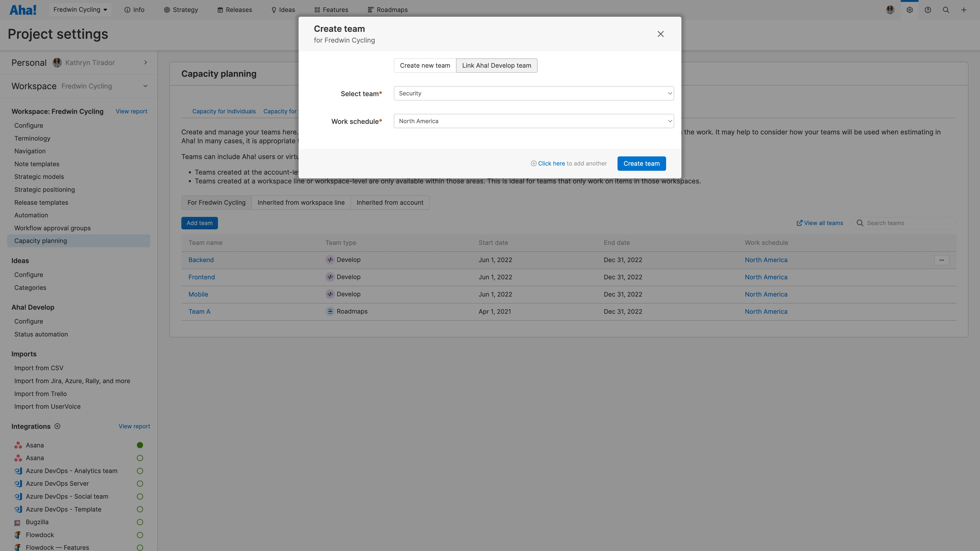Open the search magnifier icon in header
This screenshot has width=980, height=551.
coord(946,10)
